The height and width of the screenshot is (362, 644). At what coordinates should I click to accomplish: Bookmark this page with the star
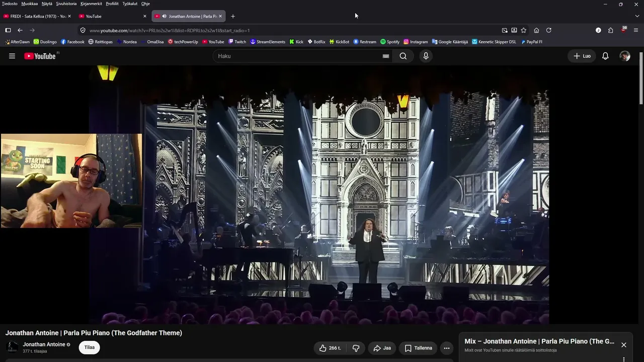pyautogui.click(x=524, y=30)
